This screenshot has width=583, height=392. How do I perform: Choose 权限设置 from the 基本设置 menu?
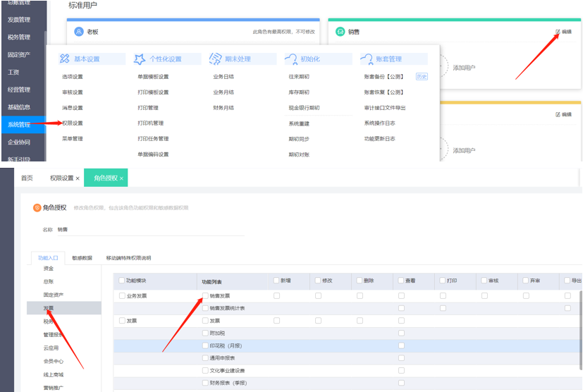pos(73,123)
